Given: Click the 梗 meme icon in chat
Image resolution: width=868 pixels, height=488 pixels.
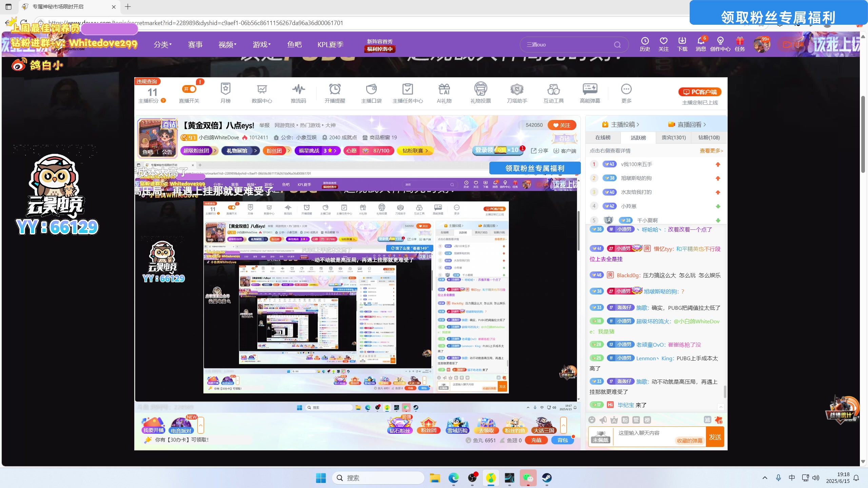Looking at the screenshot, I should tap(647, 420).
